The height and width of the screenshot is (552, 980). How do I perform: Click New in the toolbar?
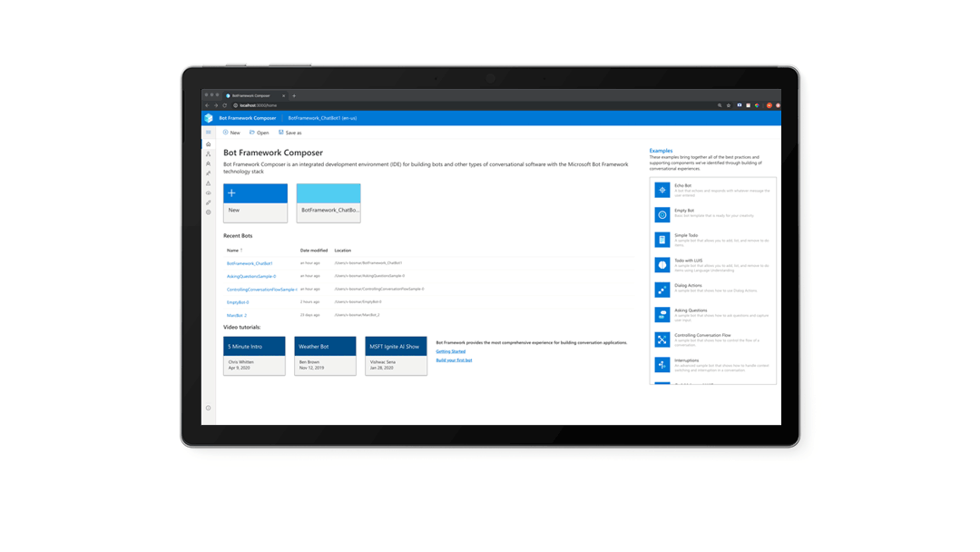tap(232, 133)
